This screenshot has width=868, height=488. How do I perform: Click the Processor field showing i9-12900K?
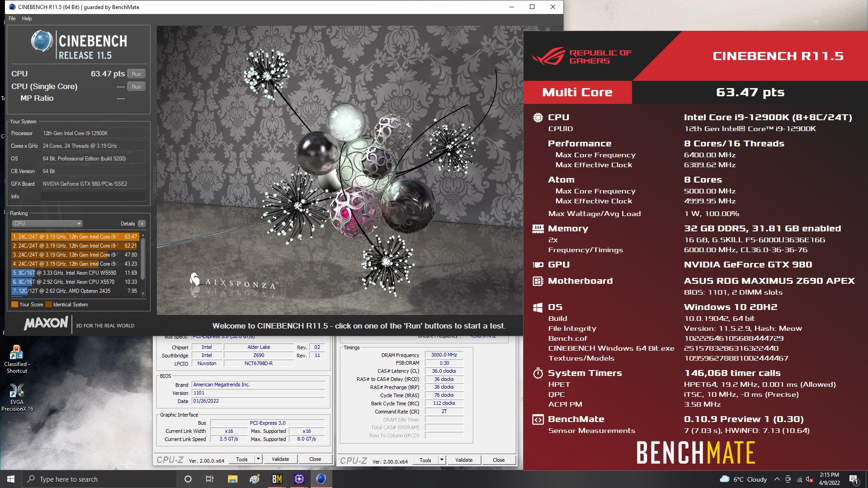[93, 133]
